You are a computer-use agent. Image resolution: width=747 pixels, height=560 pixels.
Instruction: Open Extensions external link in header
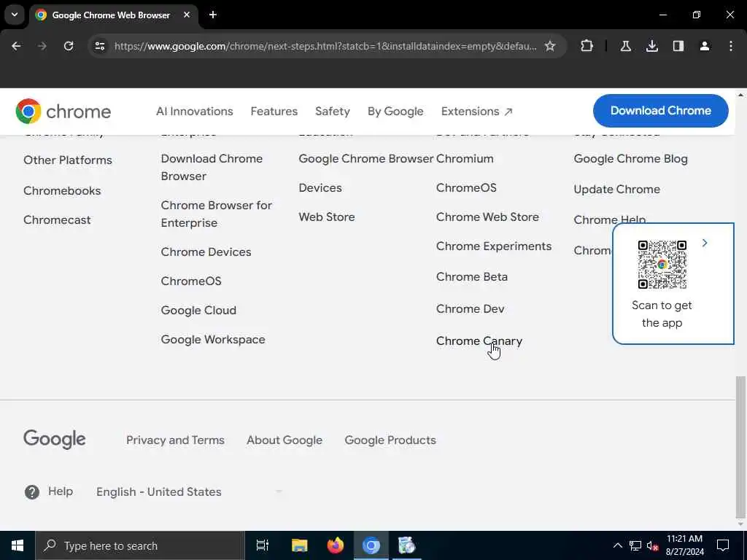[476, 111]
